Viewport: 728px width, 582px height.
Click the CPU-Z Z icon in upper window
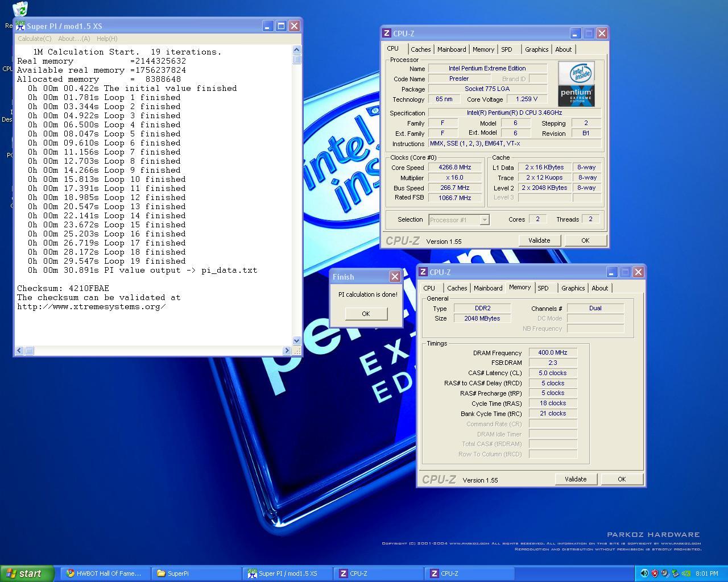point(387,34)
